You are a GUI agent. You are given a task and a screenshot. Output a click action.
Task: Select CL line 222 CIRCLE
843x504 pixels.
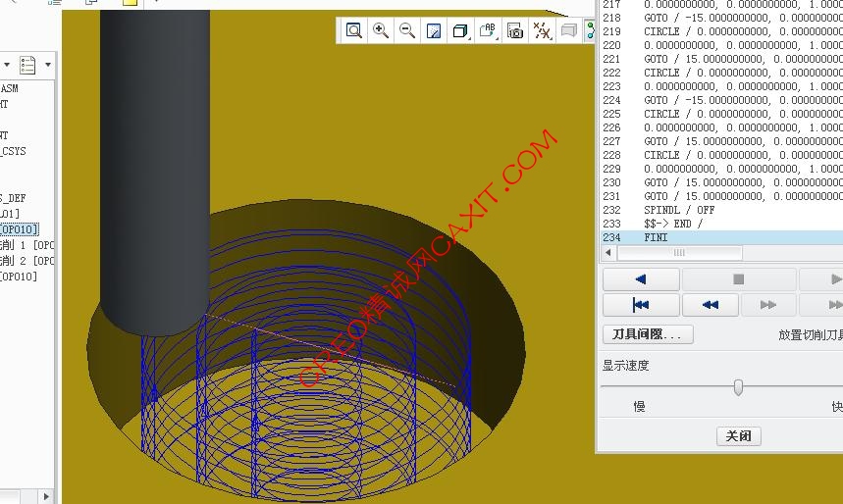click(721, 73)
